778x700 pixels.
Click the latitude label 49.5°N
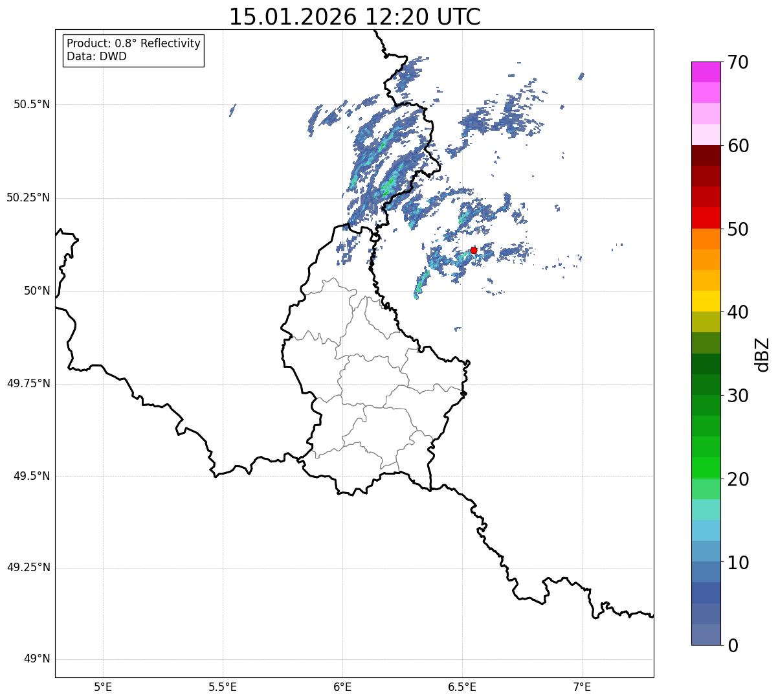coord(31,476)
